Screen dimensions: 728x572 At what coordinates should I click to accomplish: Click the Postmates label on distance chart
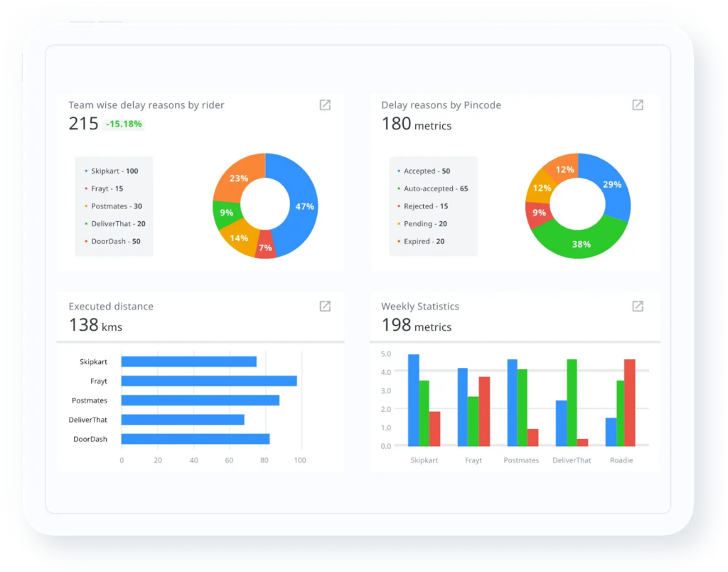click(x=90, y=400)
